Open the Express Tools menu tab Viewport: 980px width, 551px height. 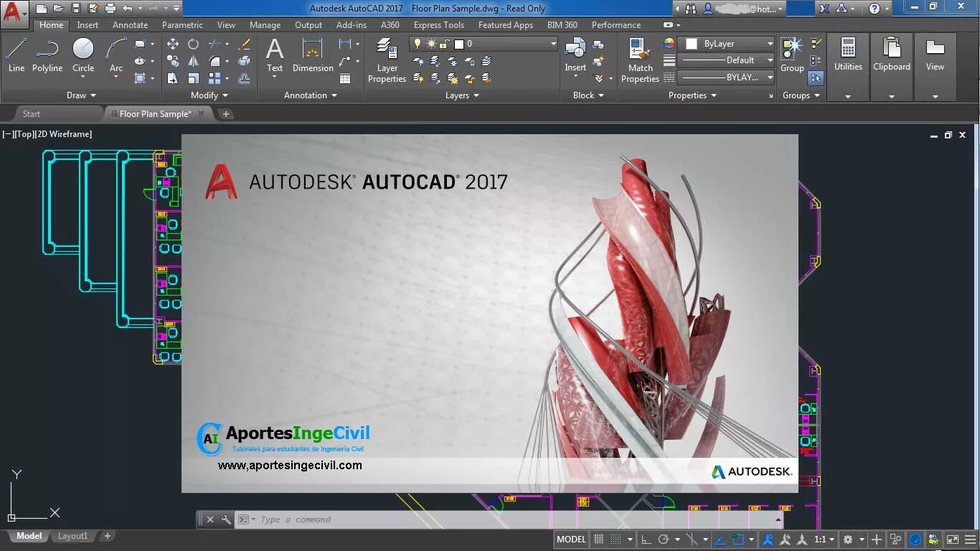[439, 24]
